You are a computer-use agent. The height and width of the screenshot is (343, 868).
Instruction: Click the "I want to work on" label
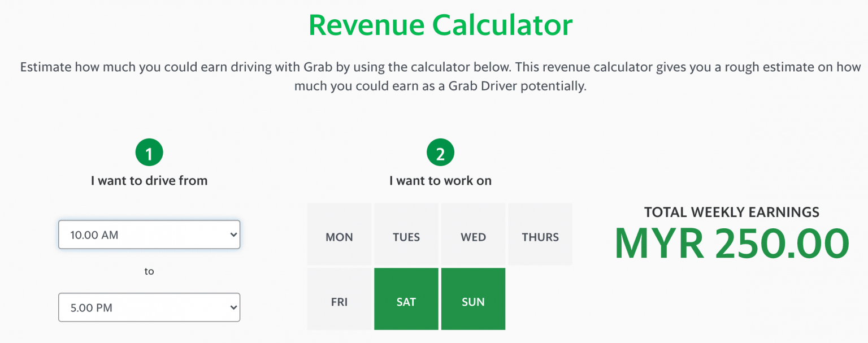440,181
